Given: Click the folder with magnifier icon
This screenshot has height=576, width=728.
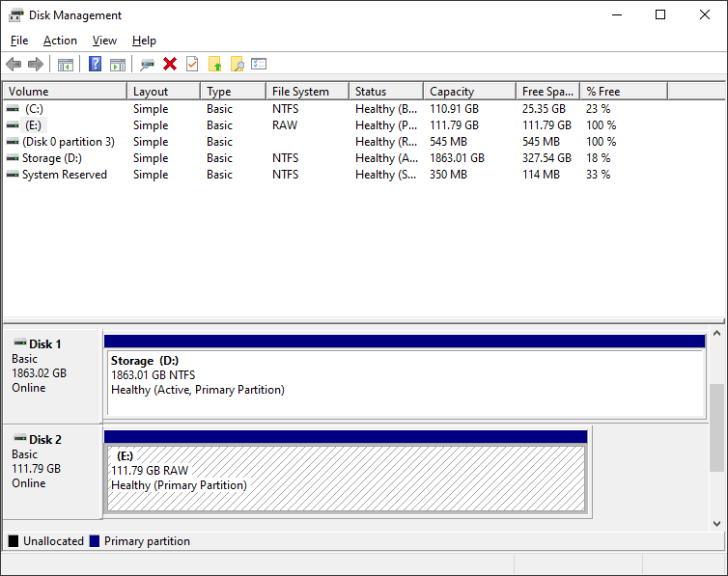Looking at the screenshot, I should click(x=237, y=65).
